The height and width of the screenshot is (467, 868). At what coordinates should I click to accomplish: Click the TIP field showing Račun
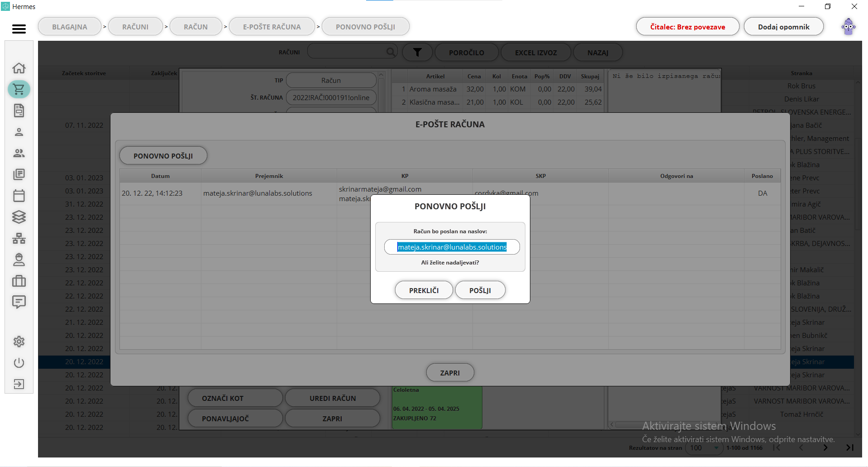coord(331,80)
